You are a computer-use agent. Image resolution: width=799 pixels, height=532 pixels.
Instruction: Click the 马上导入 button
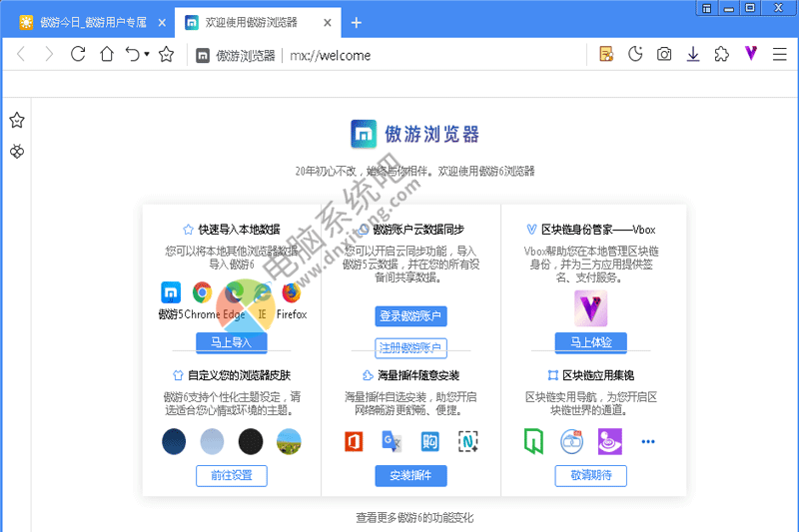(232, 342)
